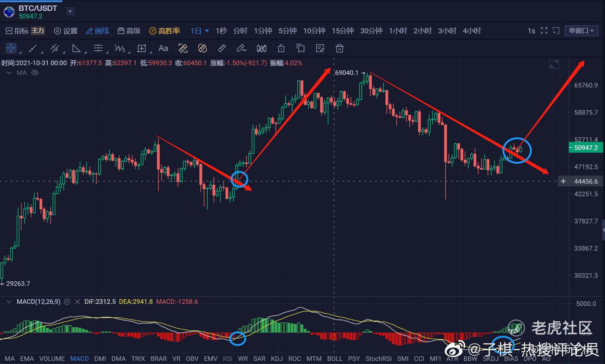Open the 高级 advanced menu
The width and height of the screenshot is (605, 364).
click(129, 31)
